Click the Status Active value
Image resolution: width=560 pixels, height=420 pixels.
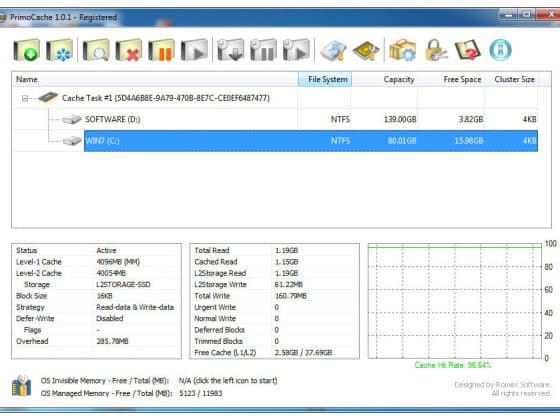106,250
